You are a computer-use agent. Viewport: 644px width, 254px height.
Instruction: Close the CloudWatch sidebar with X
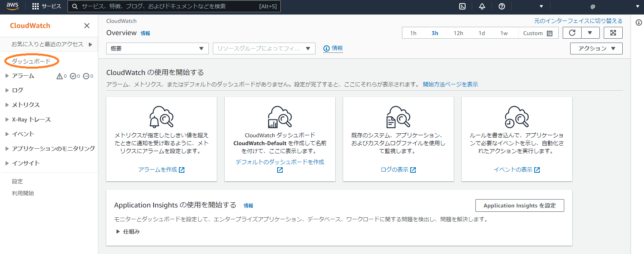click(x=87, y=26)
